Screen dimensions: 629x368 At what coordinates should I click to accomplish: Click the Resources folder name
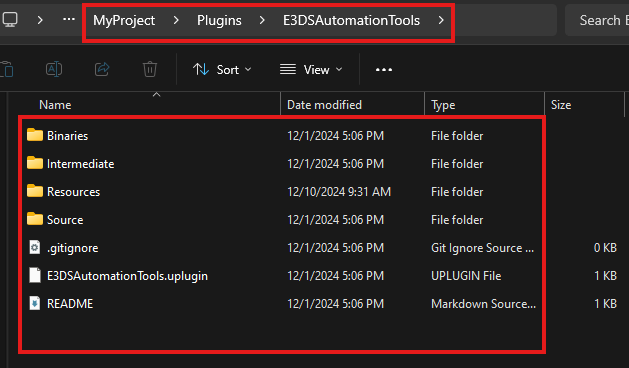[73, 192]
